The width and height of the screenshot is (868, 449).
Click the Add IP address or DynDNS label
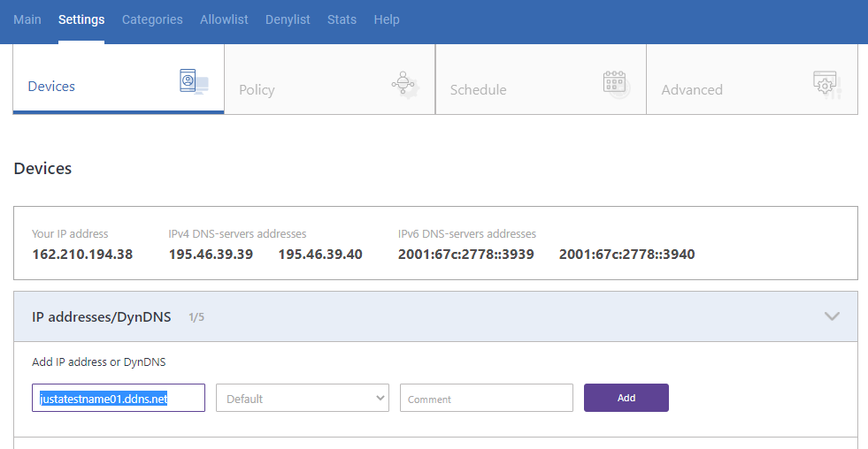pos(99,362)
